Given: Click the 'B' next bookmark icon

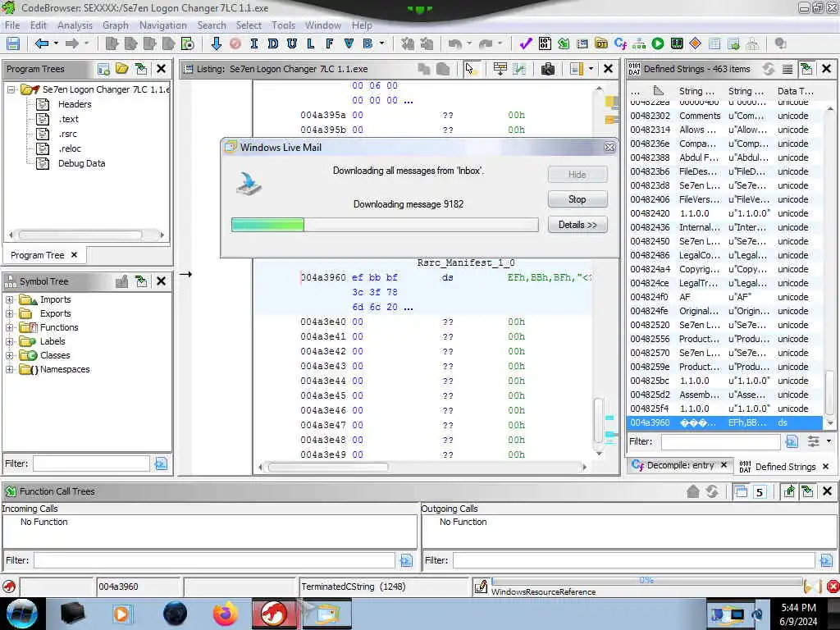Looking at the screenshot, I should tap(367, 44).
